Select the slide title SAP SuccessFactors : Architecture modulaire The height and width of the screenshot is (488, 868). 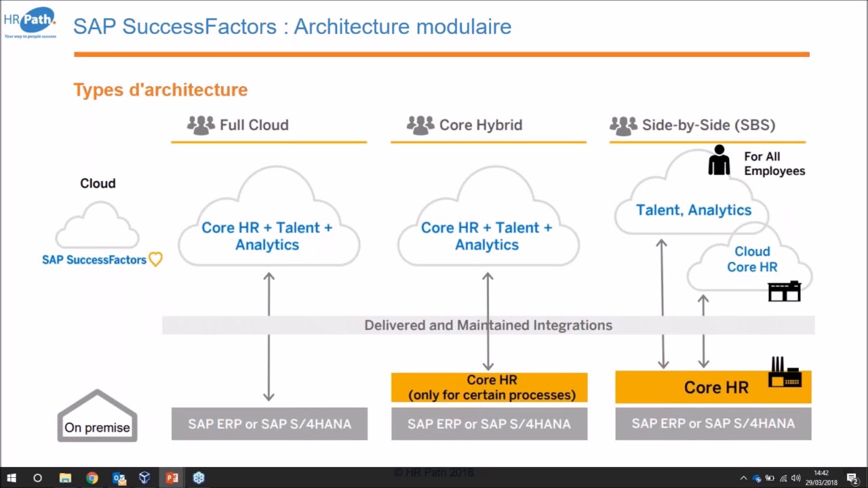[292, 26]
